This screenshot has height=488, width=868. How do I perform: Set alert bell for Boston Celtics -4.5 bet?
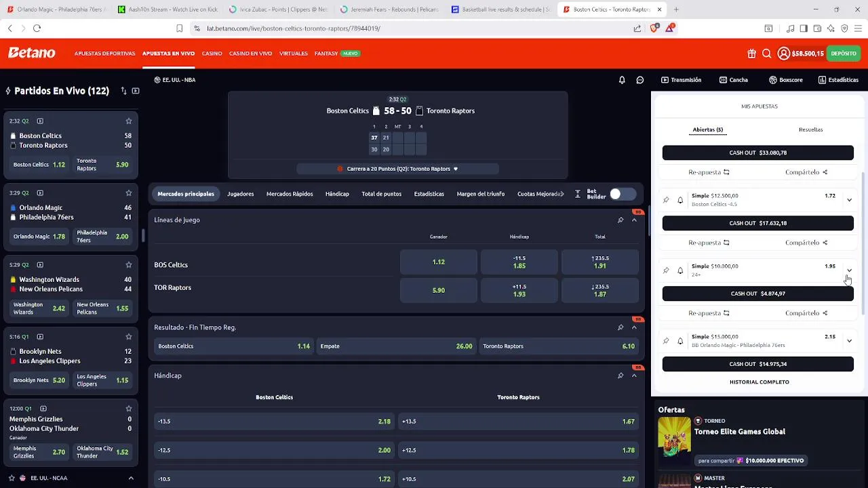pyautogui.click(x=680, y=200)
